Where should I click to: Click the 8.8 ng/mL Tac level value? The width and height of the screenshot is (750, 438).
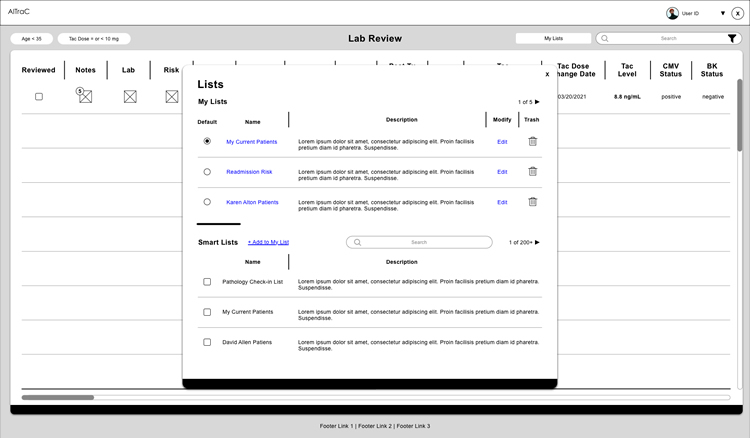(x=627, y=97)
